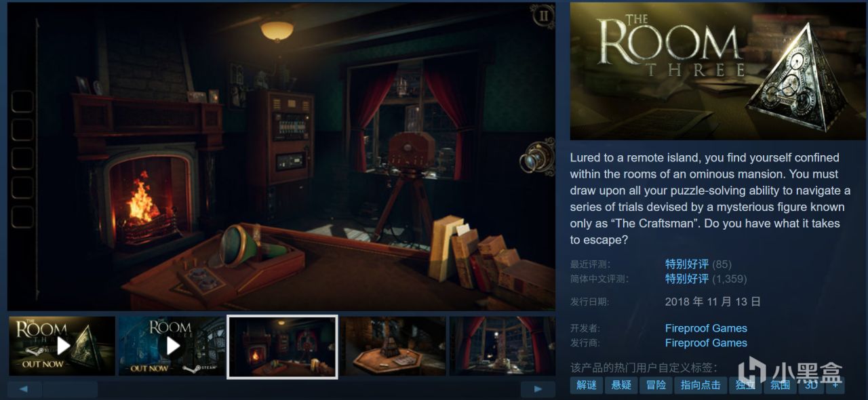The height and width of the screenshot is (400, 868).
Task: Select the 3D tag
Action: [x=811, y=385]
